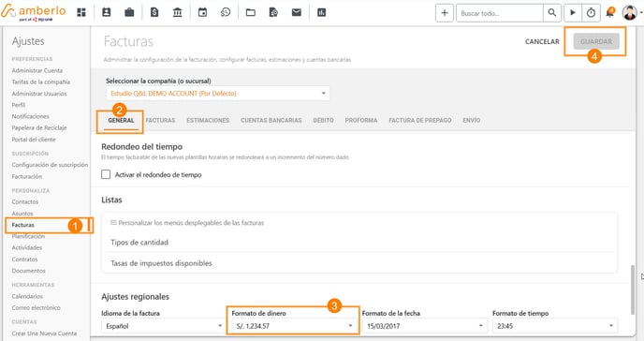Open Tarifas de la compañía in sidebar
The height and width of the screenshot is (341, 644).
coord(40,82)
